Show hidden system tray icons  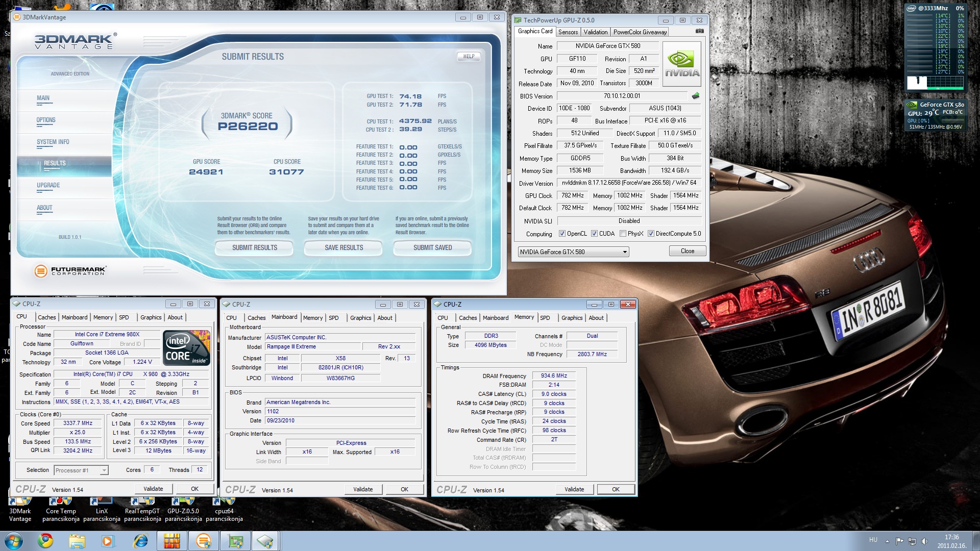(x=887, y=541)
